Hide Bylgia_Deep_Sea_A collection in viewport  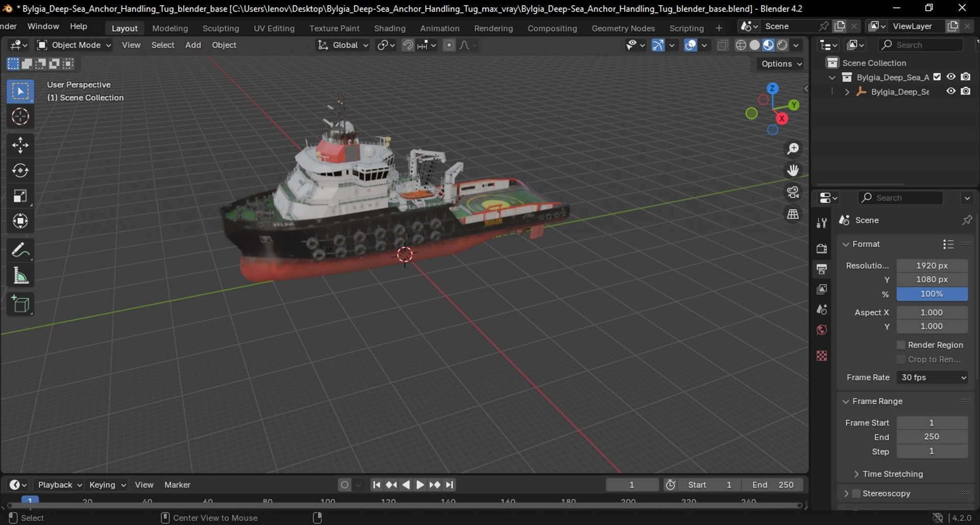951,77
